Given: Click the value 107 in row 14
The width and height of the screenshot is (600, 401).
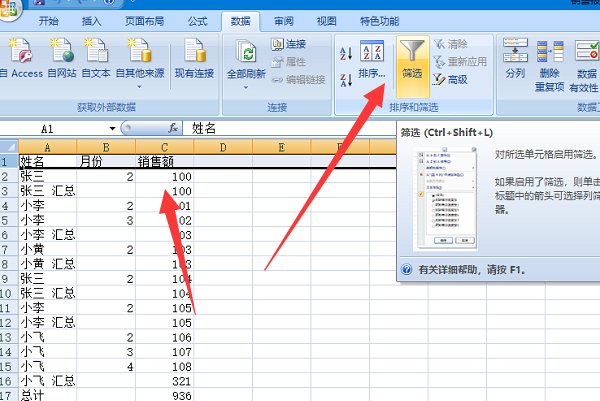Looking at the screenshot, I should tap(182, 352).
